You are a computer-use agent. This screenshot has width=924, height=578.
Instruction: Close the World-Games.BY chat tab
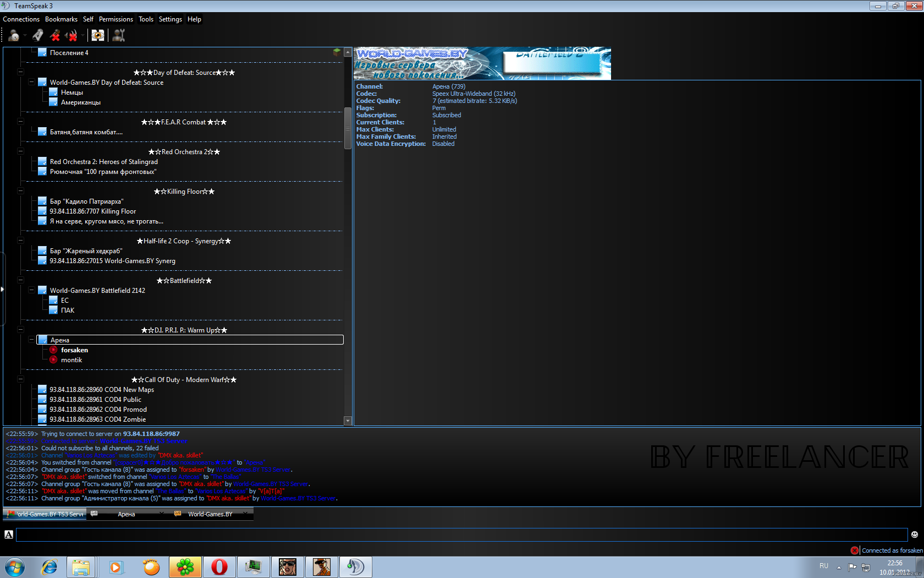(245, 513)
